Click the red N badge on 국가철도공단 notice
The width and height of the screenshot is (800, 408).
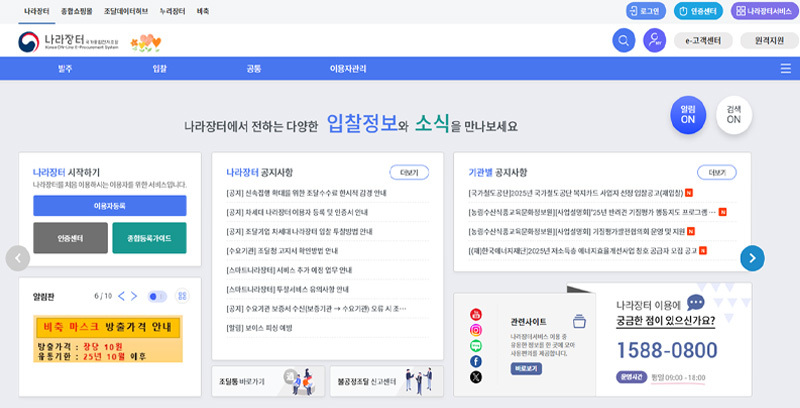(689, 193)
